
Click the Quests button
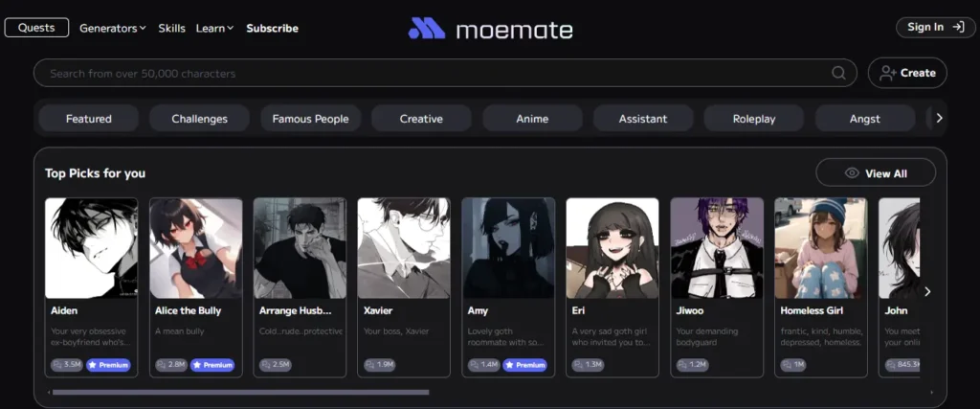36,28
